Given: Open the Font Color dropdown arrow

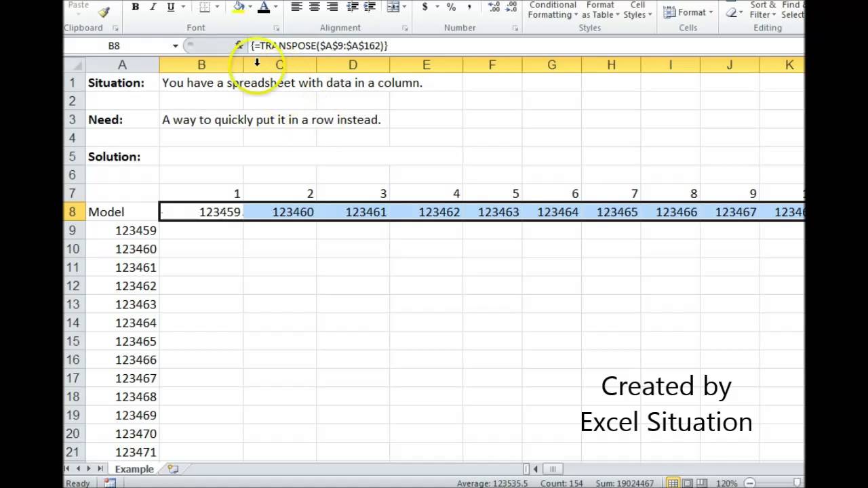Looking at the screenshot, I should [275, 7].
